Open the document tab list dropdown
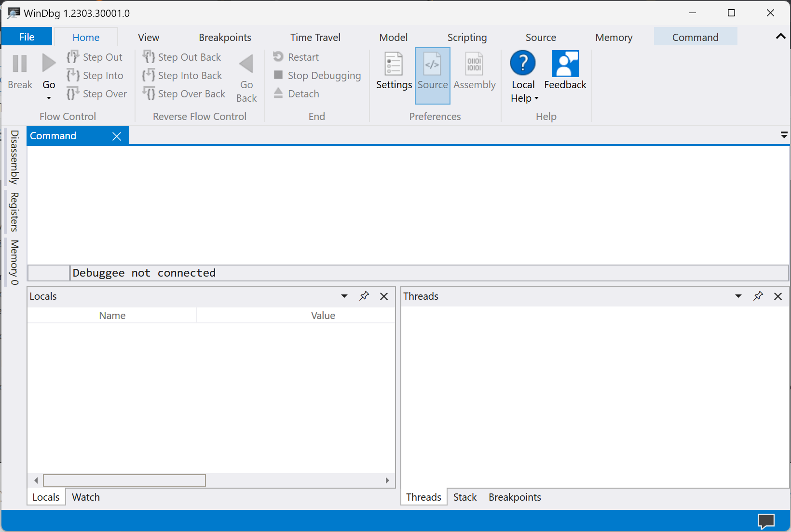The image size is (791, 532). click(784, 135)
